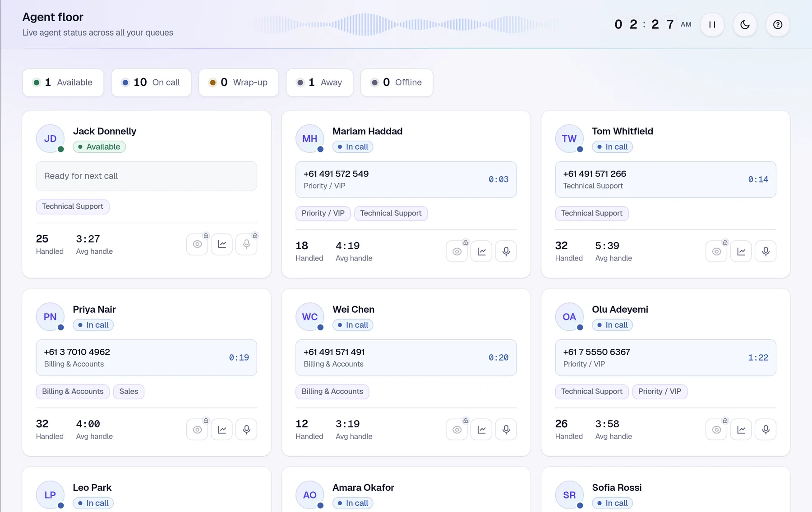Open Priya Nair's active call +61 3 7010 4962

click(147, 357)
